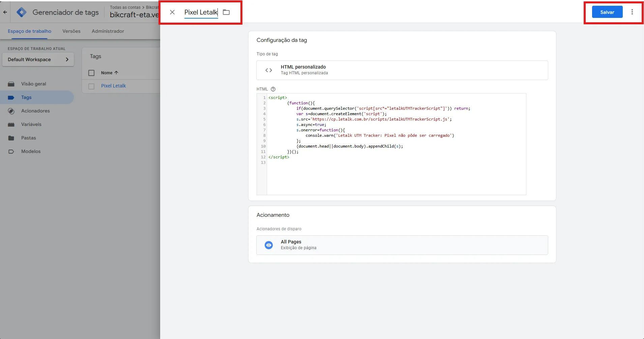Image resolution: width=644 pixels, height=339 pixels.
Task: Click the HTML personalizado tag type card
Action: [x=402, y=70]
